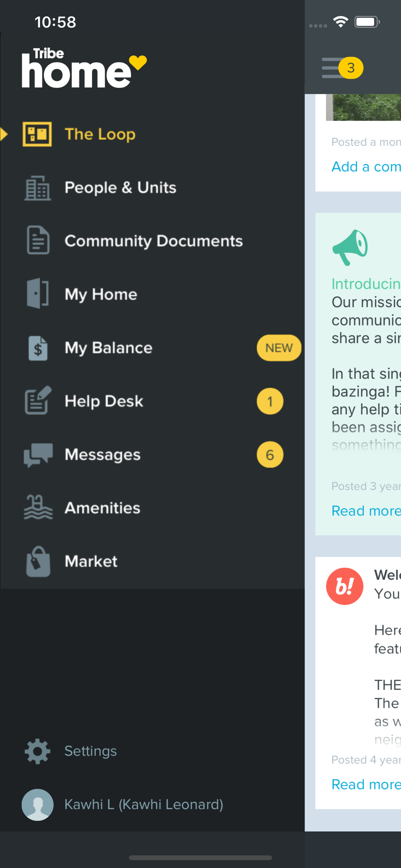The height and width of the screenshot is (868, 401).
Task: Tap the battery status icon
Action: (x=367, y=22)
